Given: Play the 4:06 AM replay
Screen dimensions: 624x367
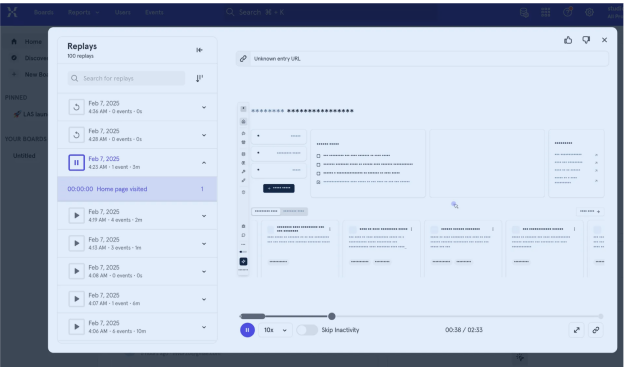Looking at the screenshot, I should (76, 327).
